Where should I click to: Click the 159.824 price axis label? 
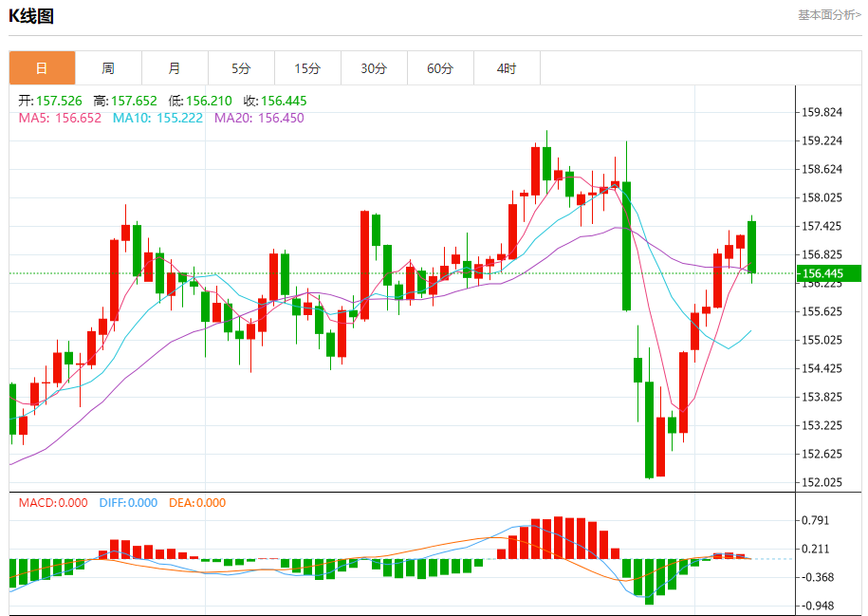[x=822, y=112]
